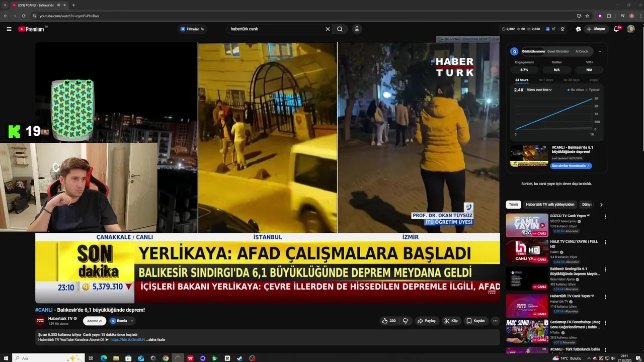The height and width of the screenshot is (362, 644).
Task: Open Habertürk TV channel avatar
Action: coord(40,321)
